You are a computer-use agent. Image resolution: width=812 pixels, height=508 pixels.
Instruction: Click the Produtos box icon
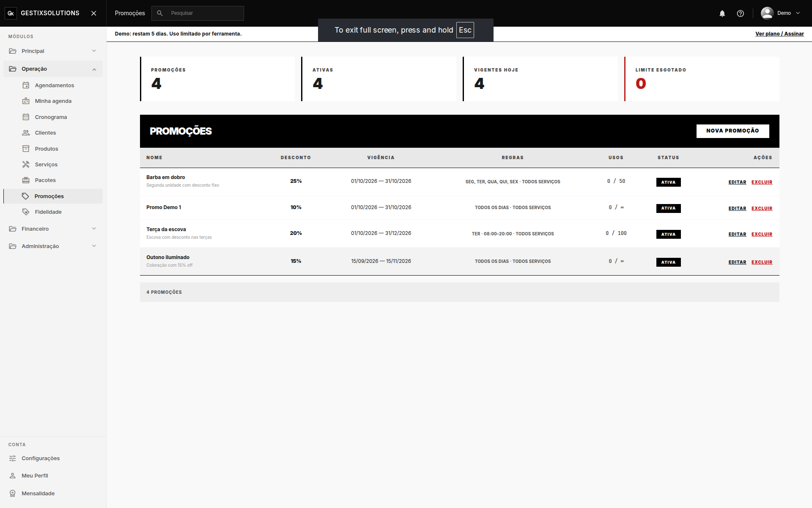(x=26, y=149)
